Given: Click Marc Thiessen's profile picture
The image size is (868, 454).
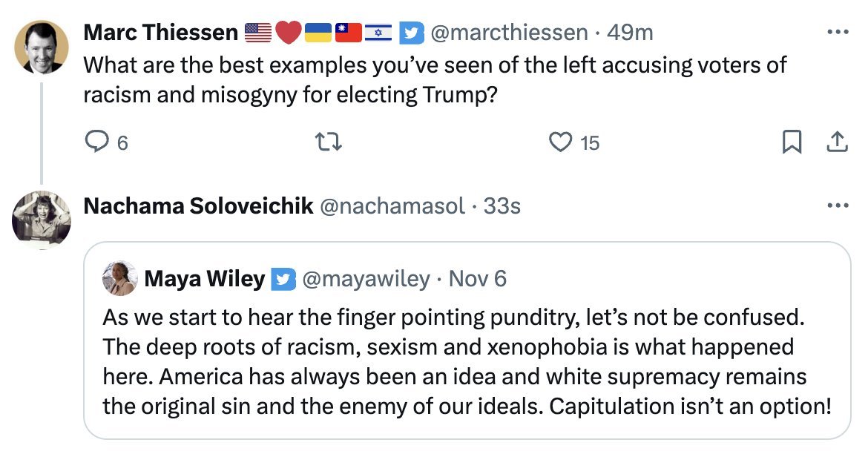Looking at the screenshot, I should tap(42, 46).
